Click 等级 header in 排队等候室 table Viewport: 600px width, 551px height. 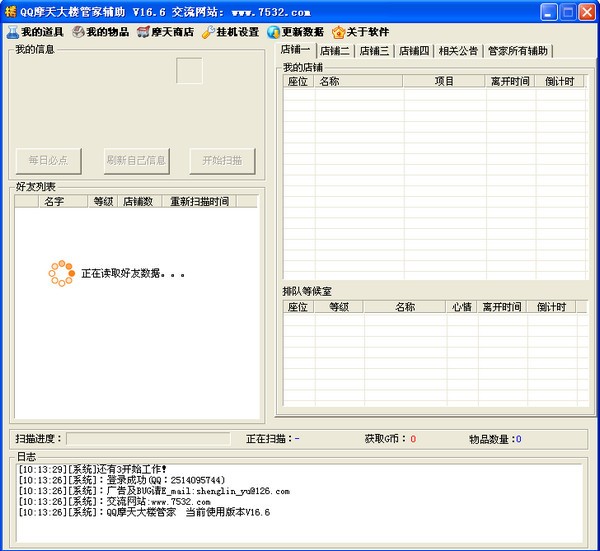click(339, 307)
